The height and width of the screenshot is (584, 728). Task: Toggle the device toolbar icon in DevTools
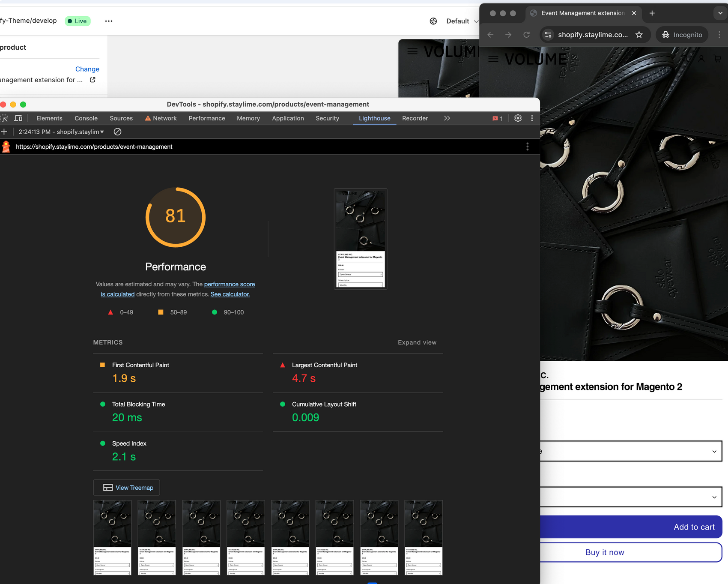pos(18,118)
